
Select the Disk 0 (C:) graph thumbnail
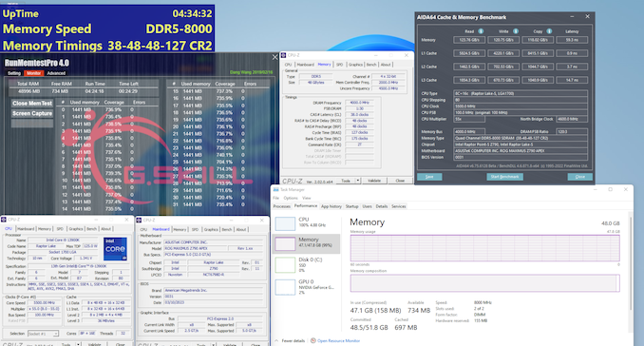pos(285,264)
